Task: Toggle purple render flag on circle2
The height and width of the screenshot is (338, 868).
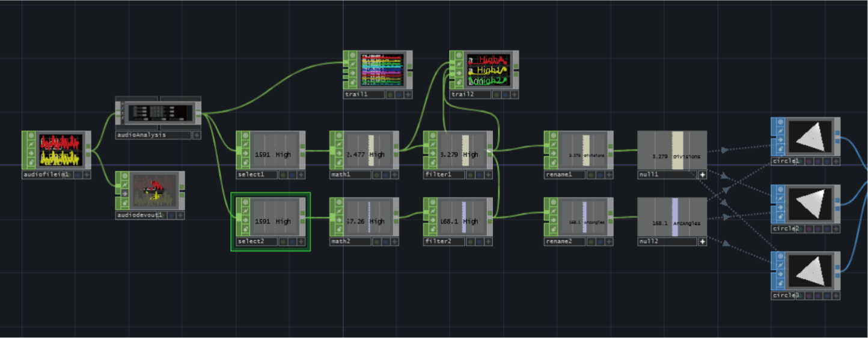Action: pyautogui.click(x=809, y=229)
